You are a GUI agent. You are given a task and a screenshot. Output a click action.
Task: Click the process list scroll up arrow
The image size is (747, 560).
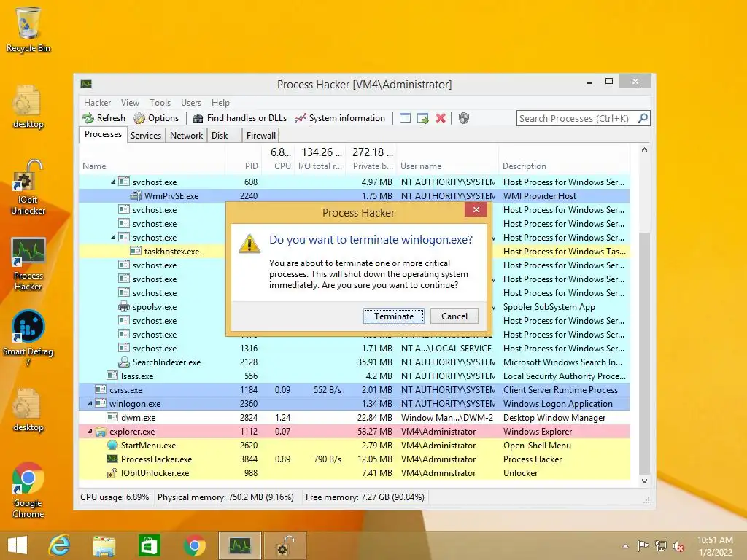[x=644, y=149]
